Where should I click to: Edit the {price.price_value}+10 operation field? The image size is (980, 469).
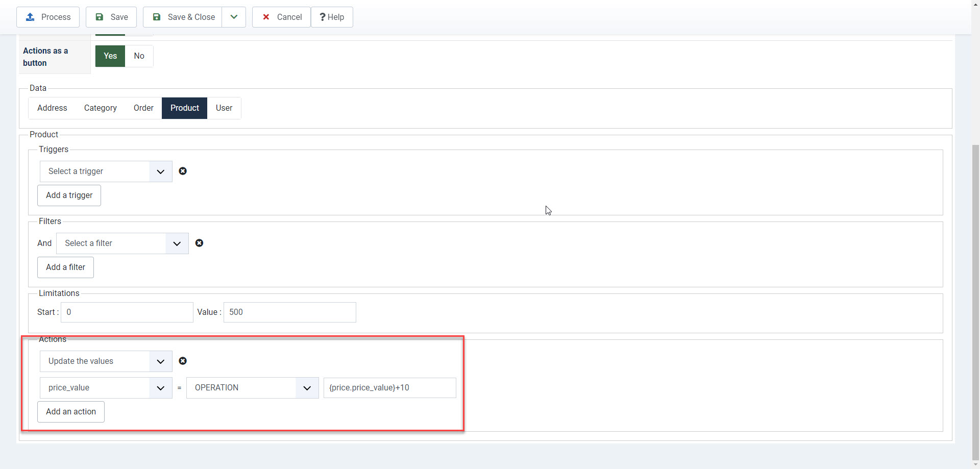point(390,388)
